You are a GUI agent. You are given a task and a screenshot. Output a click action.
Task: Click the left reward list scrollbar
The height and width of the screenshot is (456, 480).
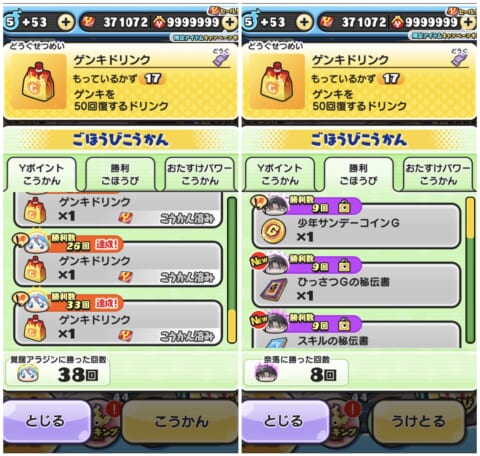click(x=232, y=270)
